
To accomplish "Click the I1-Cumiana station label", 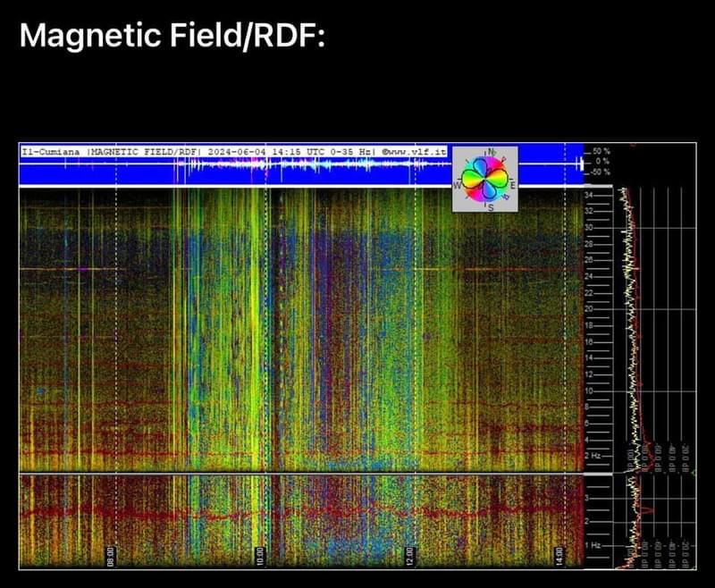I will pos(51,152).
